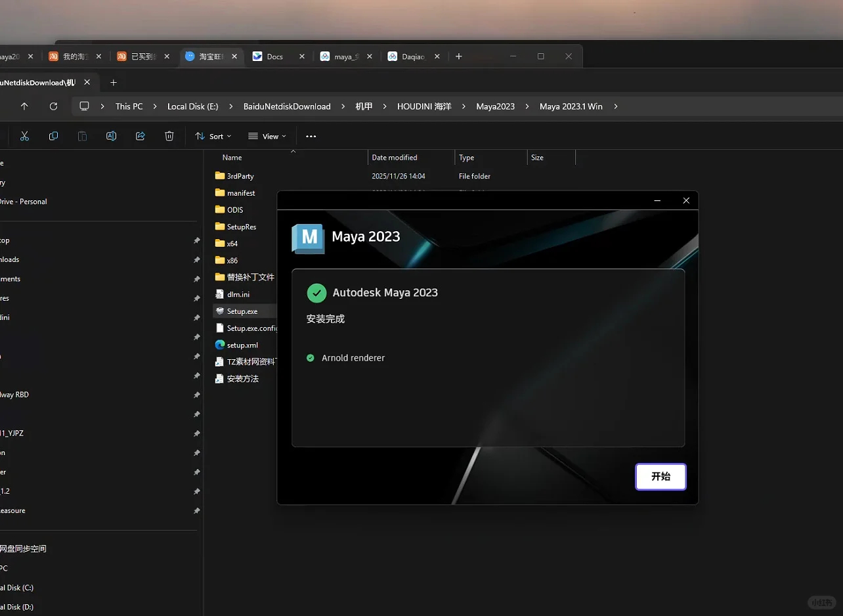Expand the chevron after Maya 2023.1 Win
Image resolution: width=843 pixels, height=616 pixels.
coord(615,106)
